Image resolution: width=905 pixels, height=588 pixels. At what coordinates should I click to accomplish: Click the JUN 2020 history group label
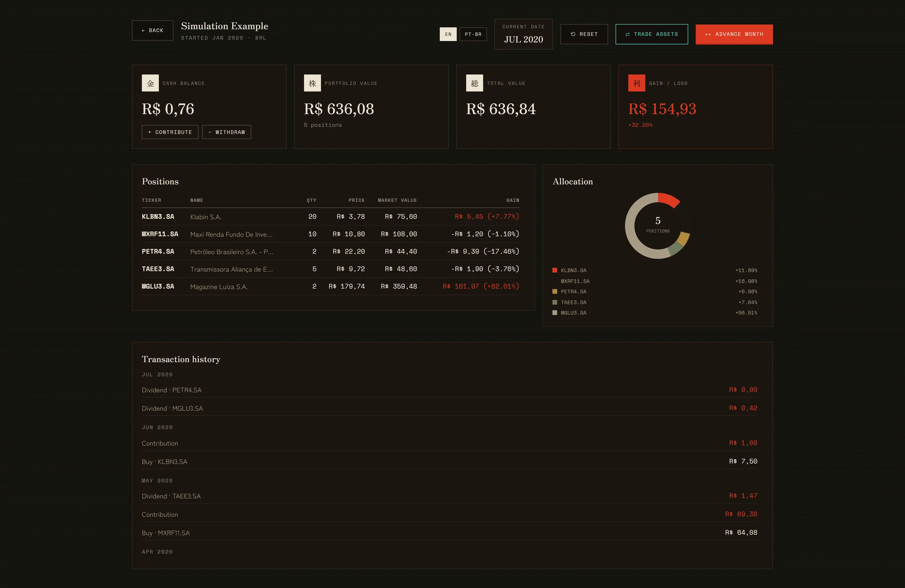coord(157,427)
